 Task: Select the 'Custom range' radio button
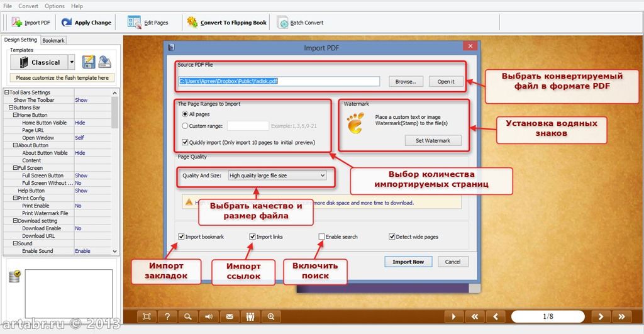(x=185, y=126)
